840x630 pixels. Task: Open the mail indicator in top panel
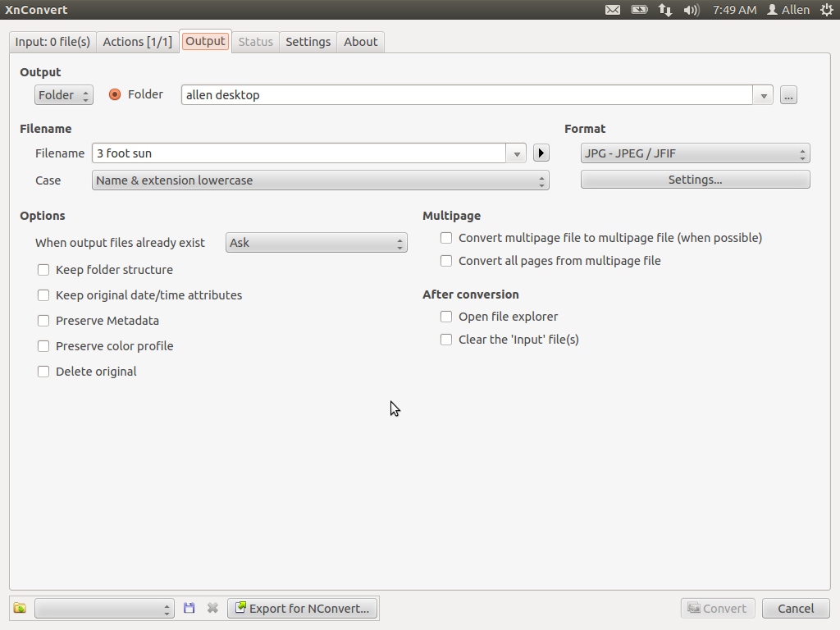[x=613, y=10]
